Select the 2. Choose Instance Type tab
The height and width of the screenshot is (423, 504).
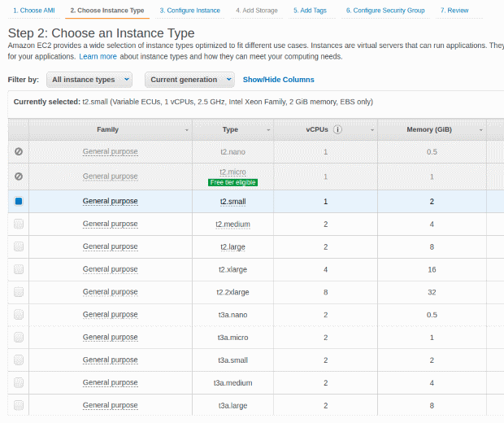click(x=107, y=11)
